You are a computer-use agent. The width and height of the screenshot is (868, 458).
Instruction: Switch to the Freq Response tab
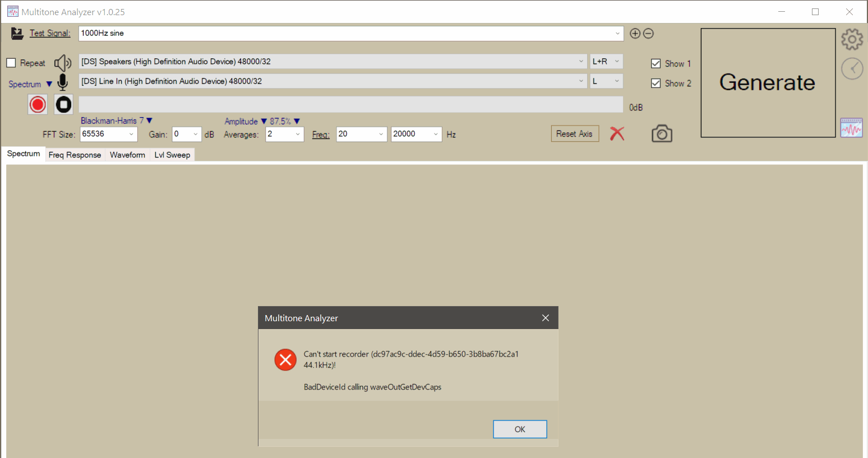75,155
